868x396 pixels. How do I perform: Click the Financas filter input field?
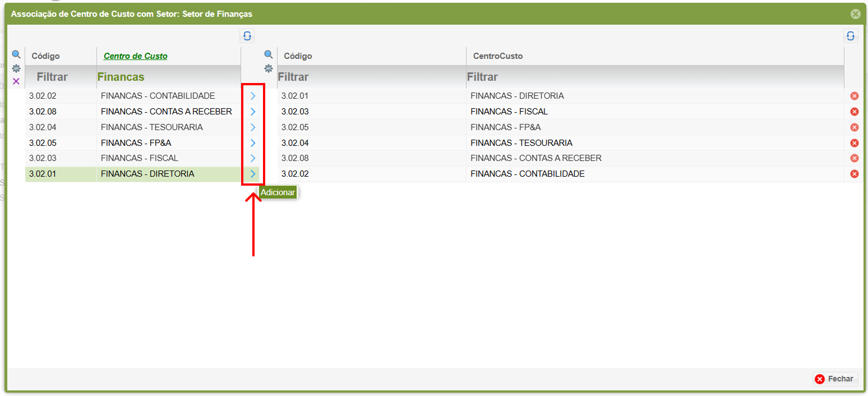pyautogui.click(x=168, y=77)
